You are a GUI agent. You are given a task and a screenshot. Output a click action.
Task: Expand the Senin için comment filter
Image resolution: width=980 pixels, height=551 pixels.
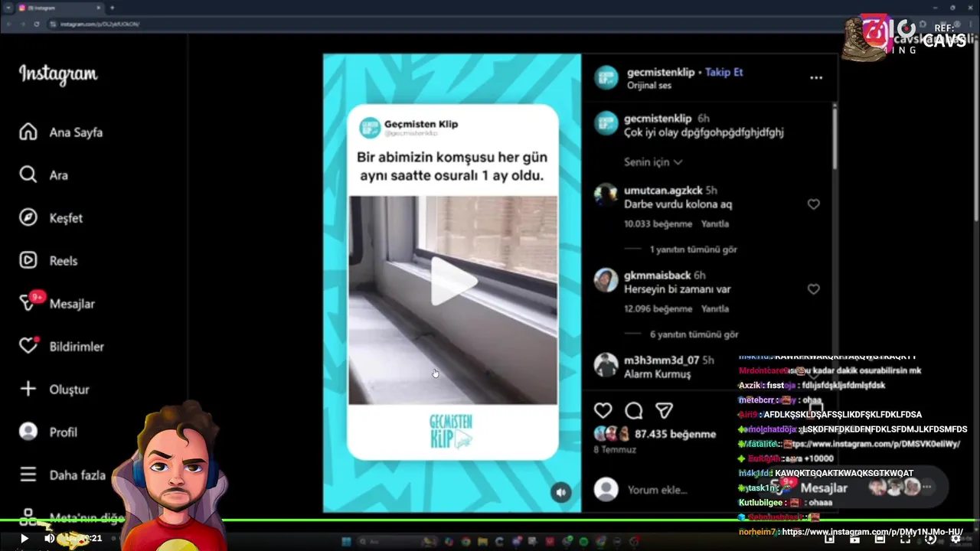point(653,162)
